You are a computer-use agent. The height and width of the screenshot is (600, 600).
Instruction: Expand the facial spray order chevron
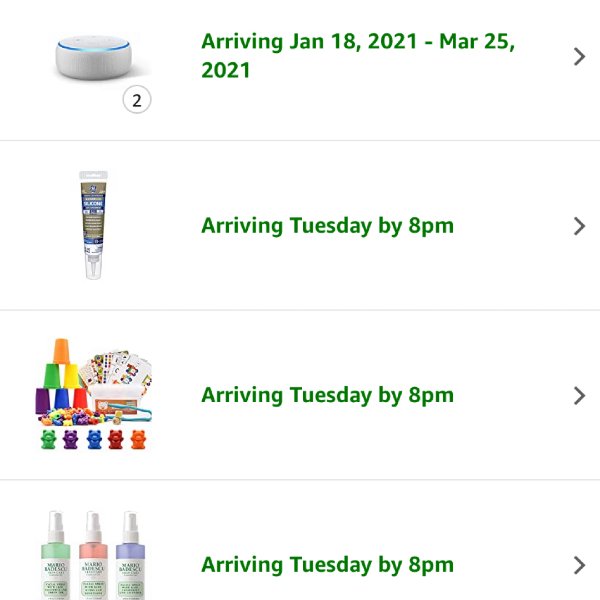pyautogui.click(x=579, y=565)
